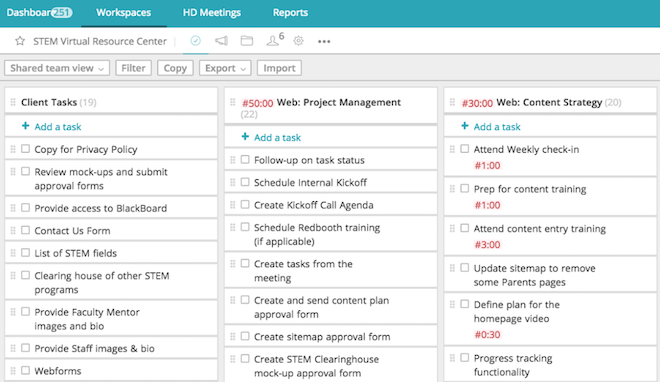The width and height of the screenshot is (660, 382).
Task: Click the Web: Content Strategy list title
Action: click(549, 102)
